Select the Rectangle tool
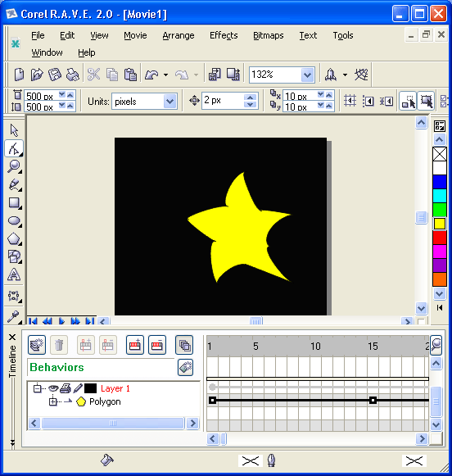 point(14,203)
